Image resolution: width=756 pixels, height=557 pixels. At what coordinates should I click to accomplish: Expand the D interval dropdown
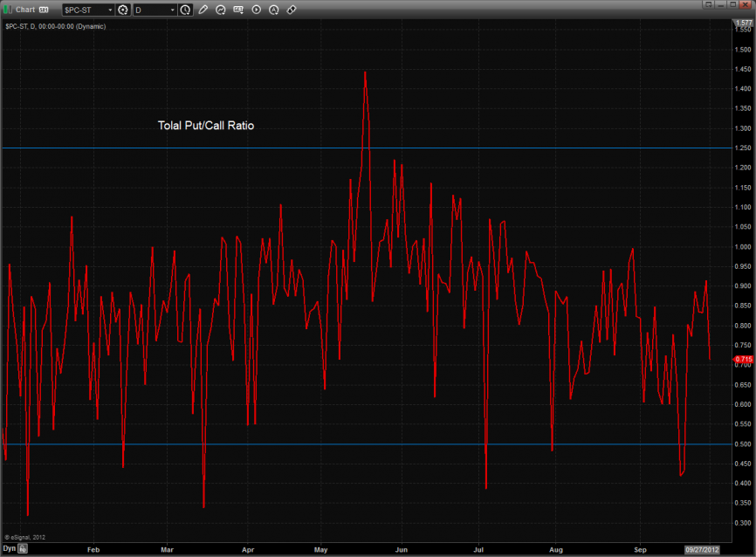[x=172, y=10]
